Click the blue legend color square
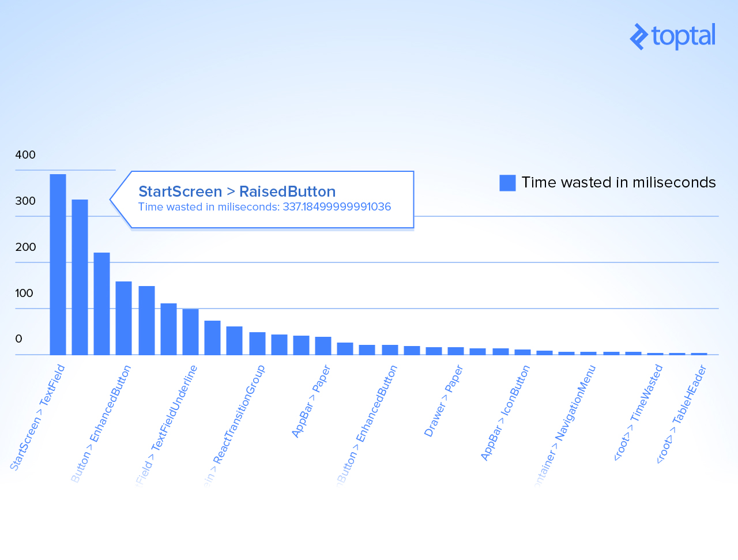The height and width of the screenshot is (560, 738). click(x=507, y=183)
